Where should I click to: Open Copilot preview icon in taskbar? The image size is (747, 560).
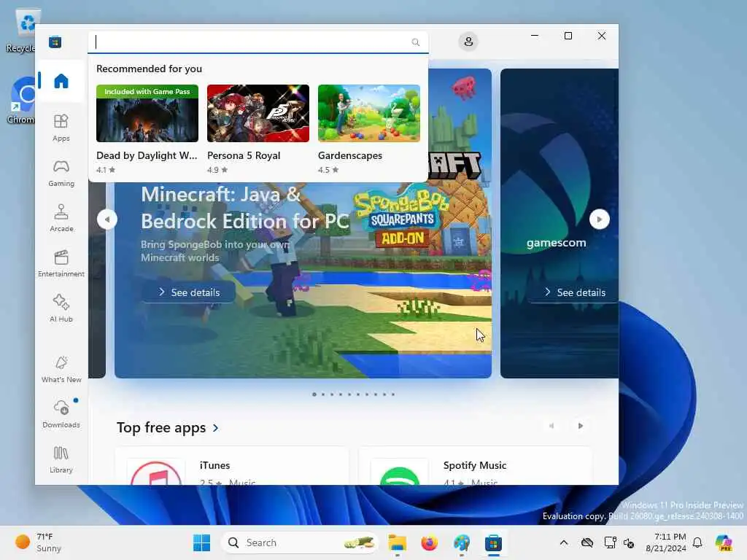[724, 542]
